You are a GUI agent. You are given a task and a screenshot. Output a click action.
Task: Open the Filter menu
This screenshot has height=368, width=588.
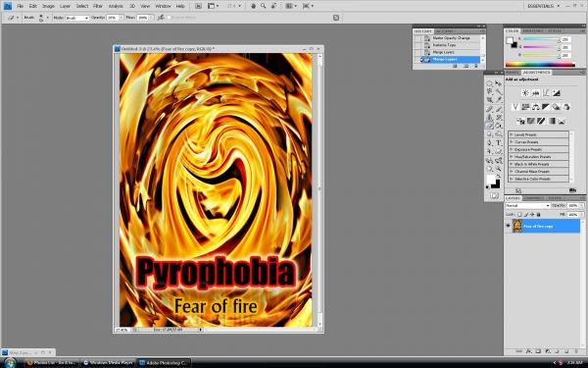click(x=98, y=6)
